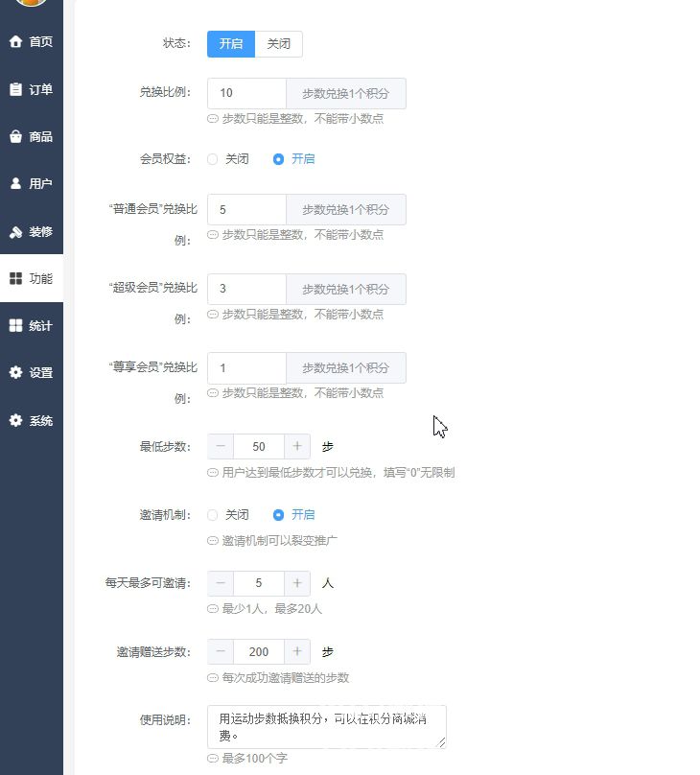
Task: Focus 普通会员 ratio input showing 5
Action: (x=246, y=209)
